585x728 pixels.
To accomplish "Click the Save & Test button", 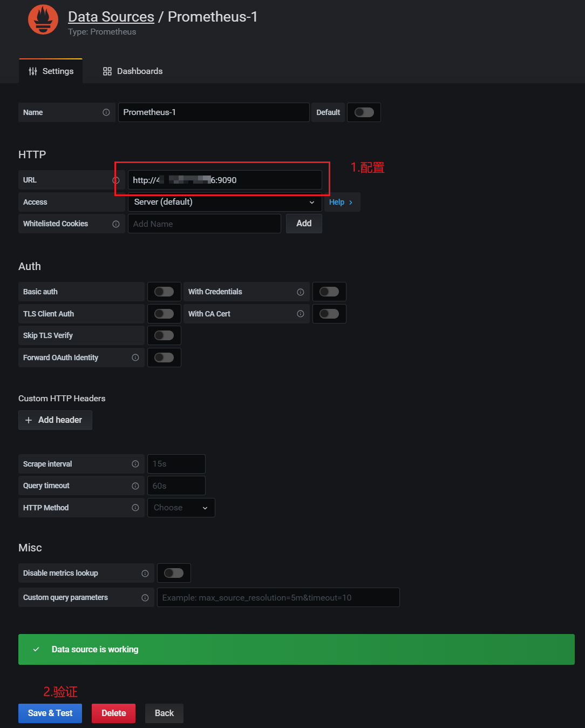I will coord(50,713).
